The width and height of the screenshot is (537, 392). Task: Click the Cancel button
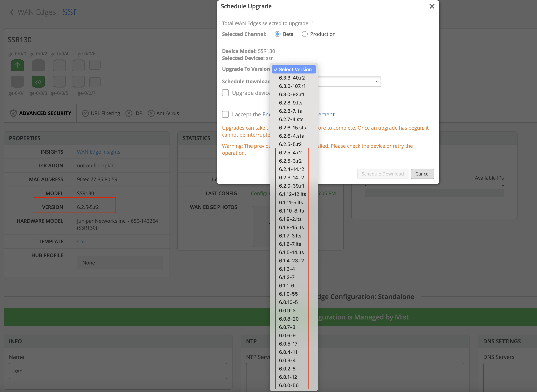click(x=422, y=174)
